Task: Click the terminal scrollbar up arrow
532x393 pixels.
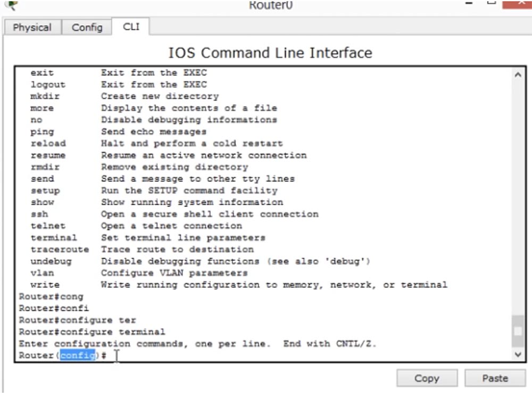Action: (518, 75)
